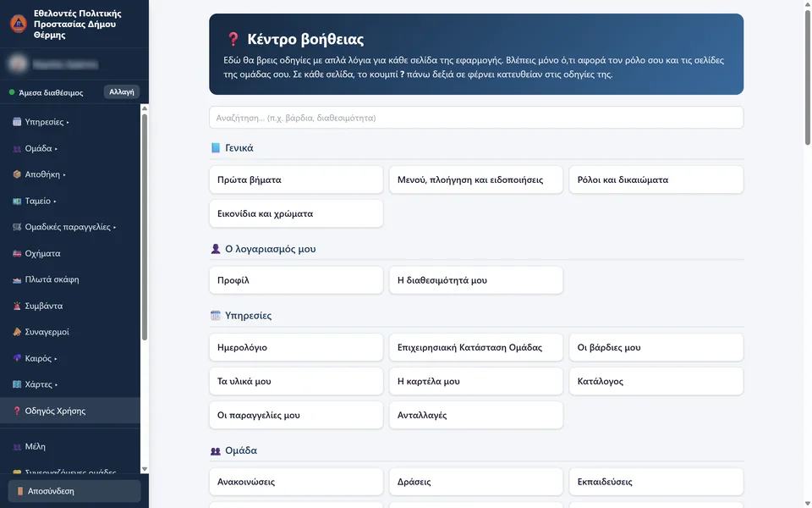812x508 pixels.
Task: Expand the Ομαδικές παραγγελίες submenu
Action: point(70,227)
